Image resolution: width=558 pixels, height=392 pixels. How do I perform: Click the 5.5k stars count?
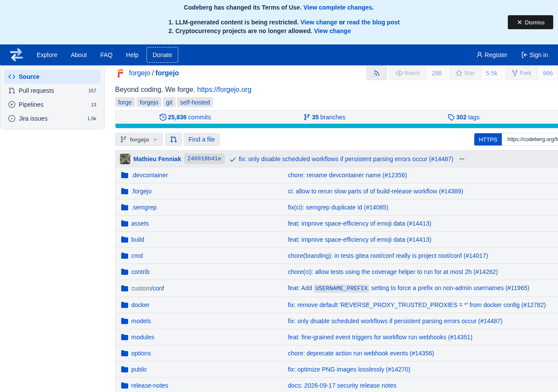(492, 73)
